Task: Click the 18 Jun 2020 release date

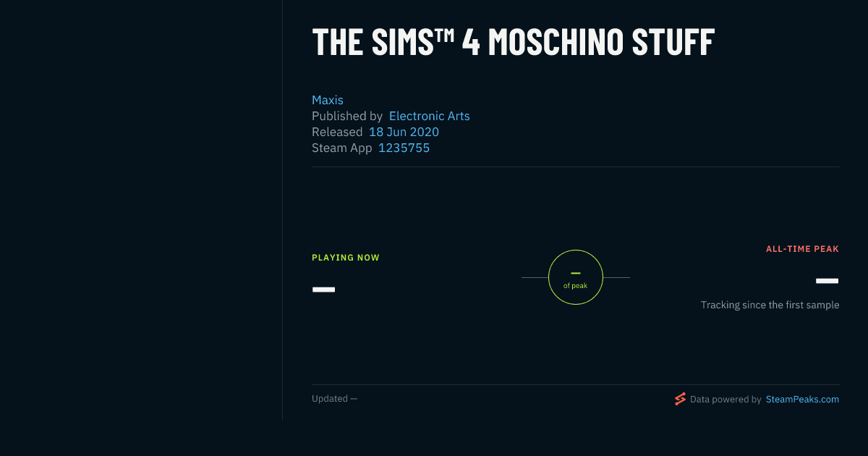Action: [x=404, y=132]
